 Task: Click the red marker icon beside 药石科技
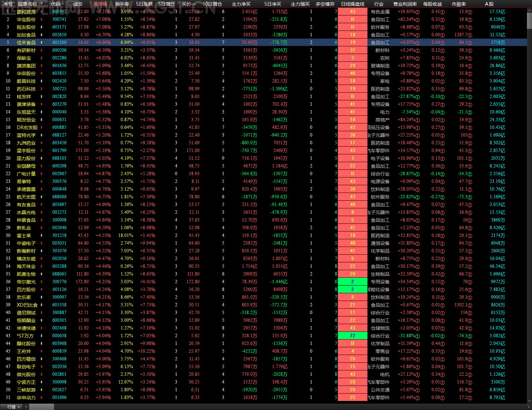(x=42, y=89)
